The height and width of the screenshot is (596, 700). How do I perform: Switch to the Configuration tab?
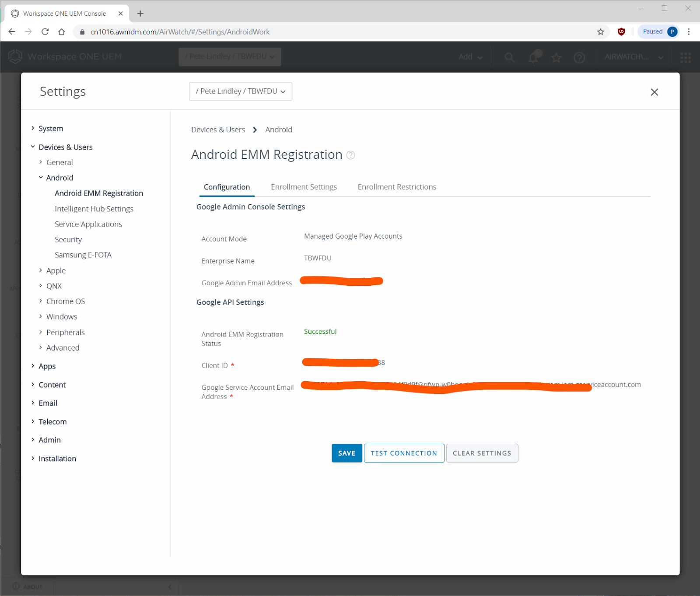227,187
